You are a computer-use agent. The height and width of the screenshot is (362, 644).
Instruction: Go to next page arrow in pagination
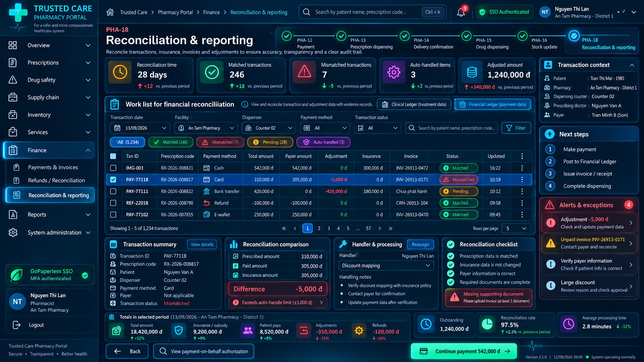pyautogui.click(x=380, y=228)
